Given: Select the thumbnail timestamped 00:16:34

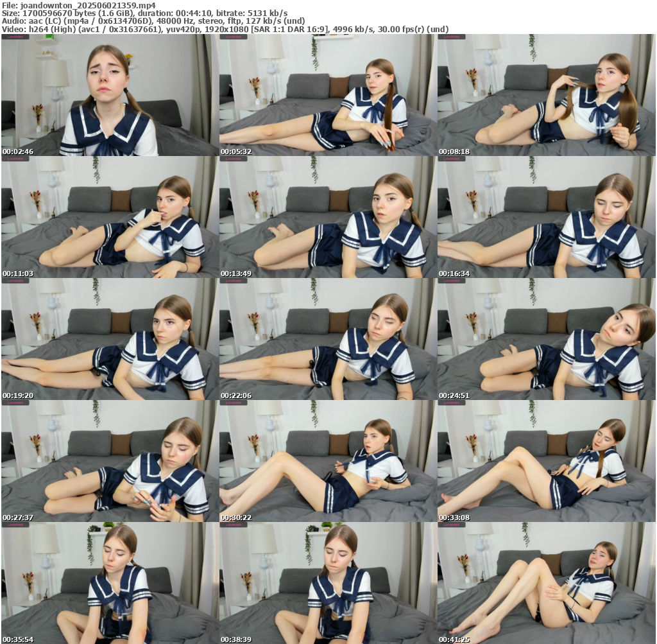Looking at the screenshot, I should [x=547, y=217].
